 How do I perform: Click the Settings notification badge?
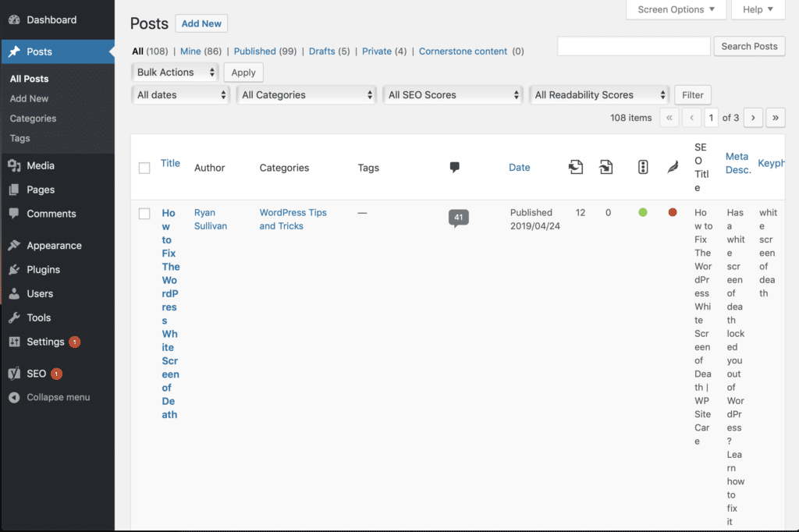74,342
